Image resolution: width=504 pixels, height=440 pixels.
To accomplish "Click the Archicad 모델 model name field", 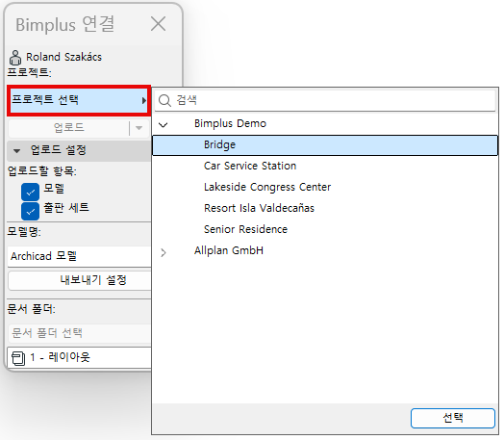I will pos(80,256).
